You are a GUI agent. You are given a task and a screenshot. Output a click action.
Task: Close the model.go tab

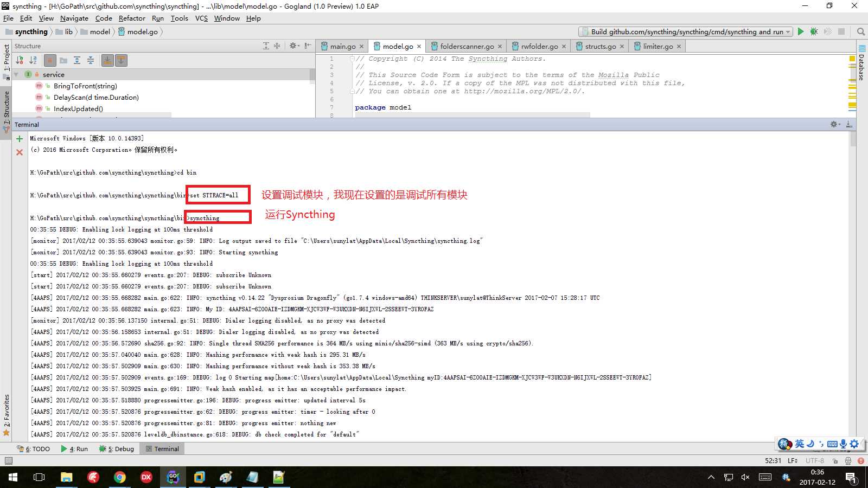point(419,47)
